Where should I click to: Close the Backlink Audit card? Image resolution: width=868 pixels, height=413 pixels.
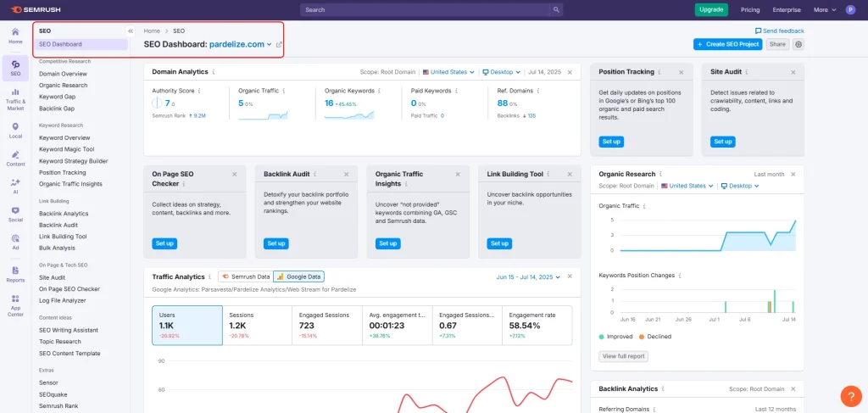(347, 174)
